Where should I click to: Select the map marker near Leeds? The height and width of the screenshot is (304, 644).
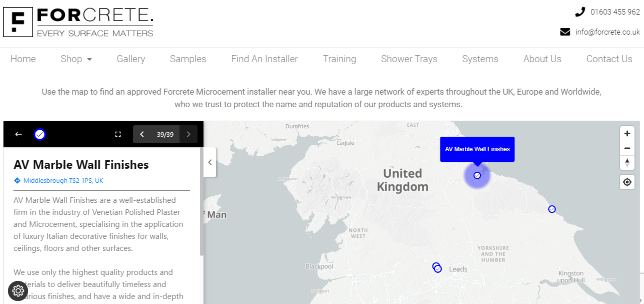[x=437, y=268]
